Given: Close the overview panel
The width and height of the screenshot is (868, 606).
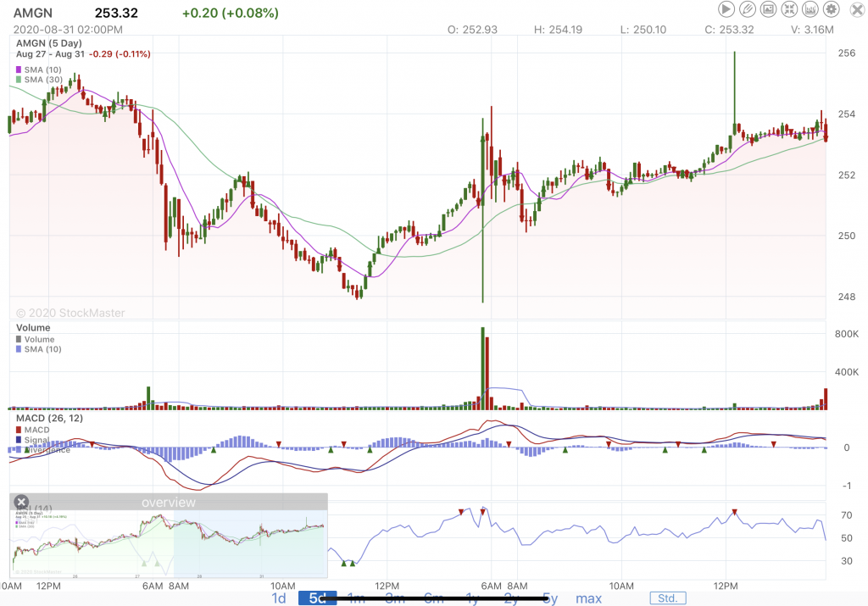Looking at the screenshot, I should [22, 502].
